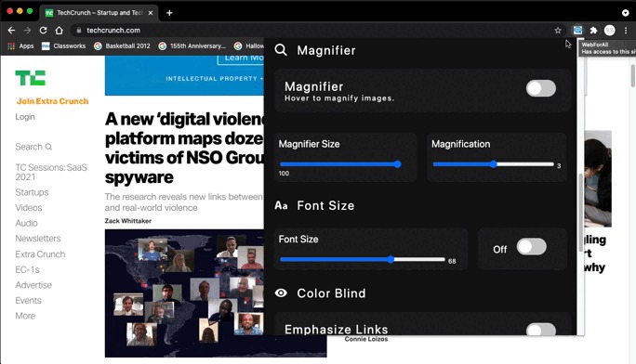This screenshot has height=364, width=636.
Task: Open the Classworks bookmark
Action: tap(63, 46)
